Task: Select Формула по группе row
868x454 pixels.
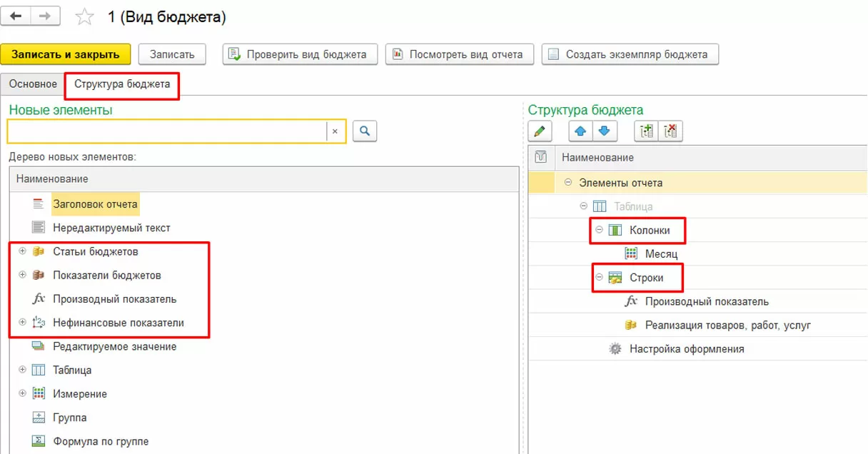Action: (x=265, y=441)
